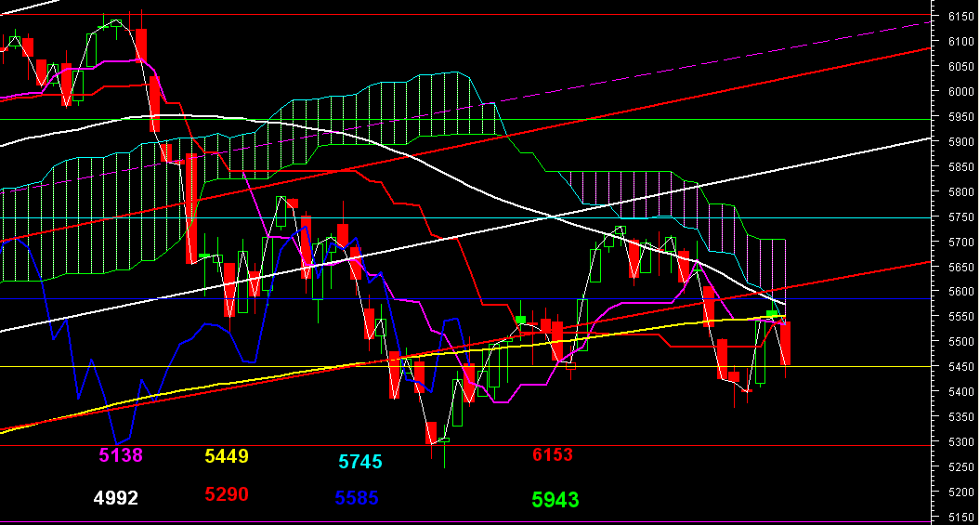Click the 5650 price axis tick
Viewport: 980px width, 525px height.
(x=961, y=267)
